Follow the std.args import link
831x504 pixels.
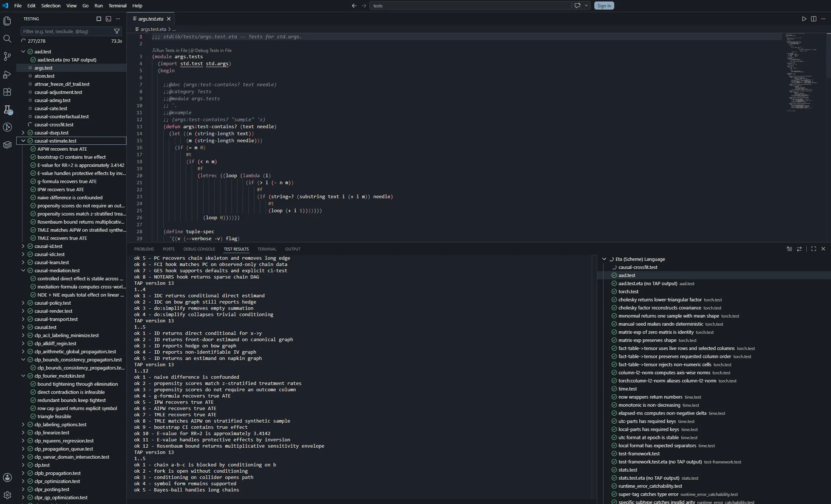tap(217, 64)
